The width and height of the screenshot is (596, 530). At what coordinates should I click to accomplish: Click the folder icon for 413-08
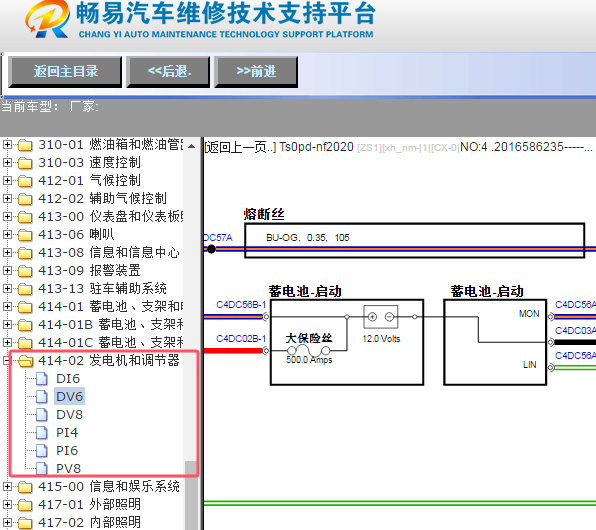coord(25,253)
